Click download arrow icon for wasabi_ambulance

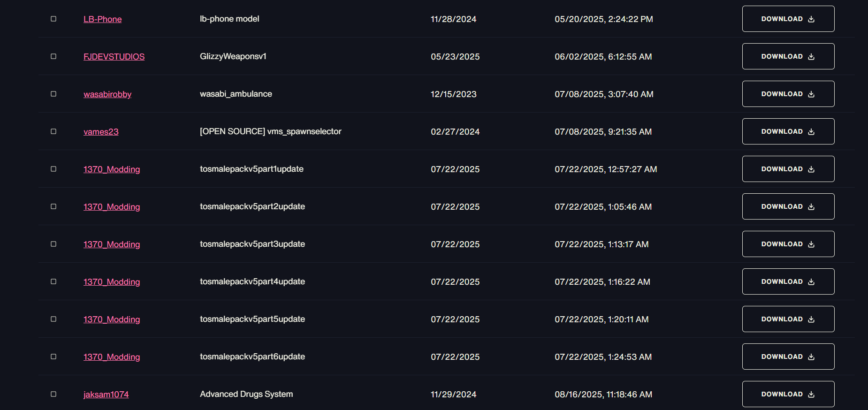pyautogui.click(x=811, y=94)
